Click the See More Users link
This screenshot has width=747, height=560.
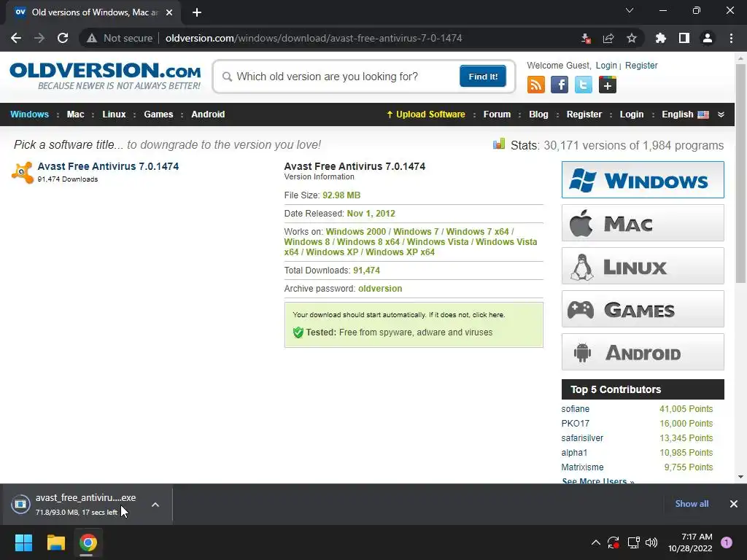point(598,481)
